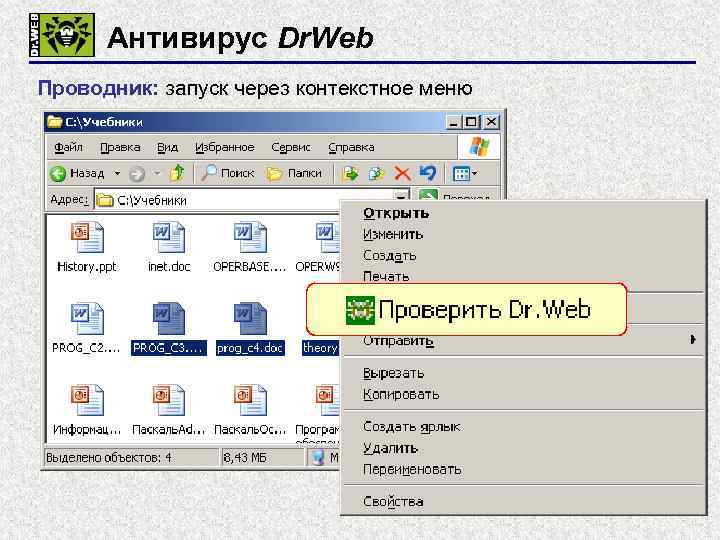
Task: Click the green Go button
Action: tap(428, 196)
